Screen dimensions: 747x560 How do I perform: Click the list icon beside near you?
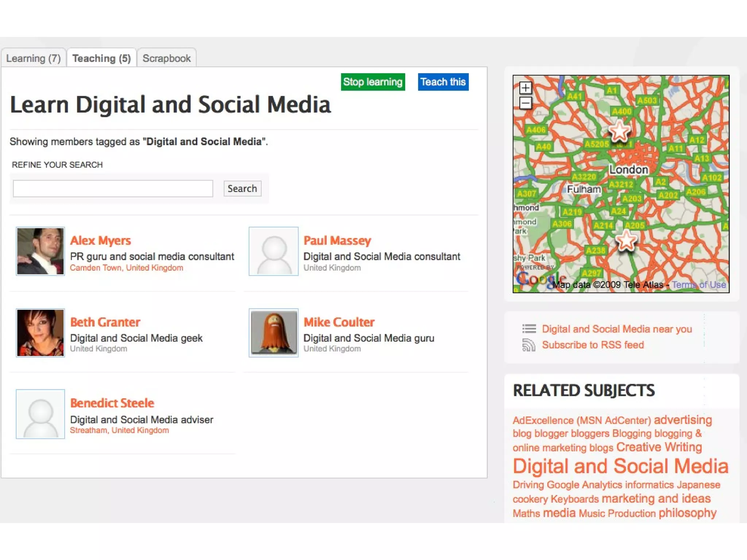click(x=529, y=329)
